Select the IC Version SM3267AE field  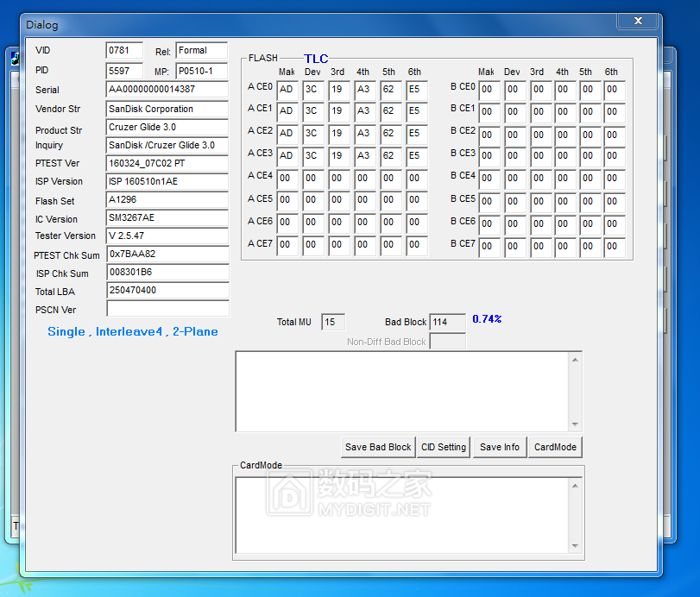click(167, 218)
